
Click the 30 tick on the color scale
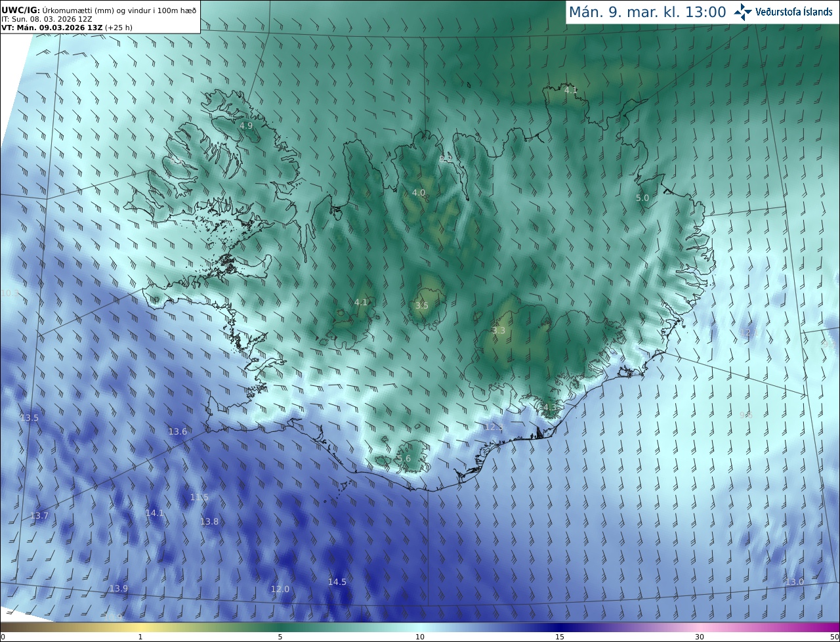tap(700, 637)
